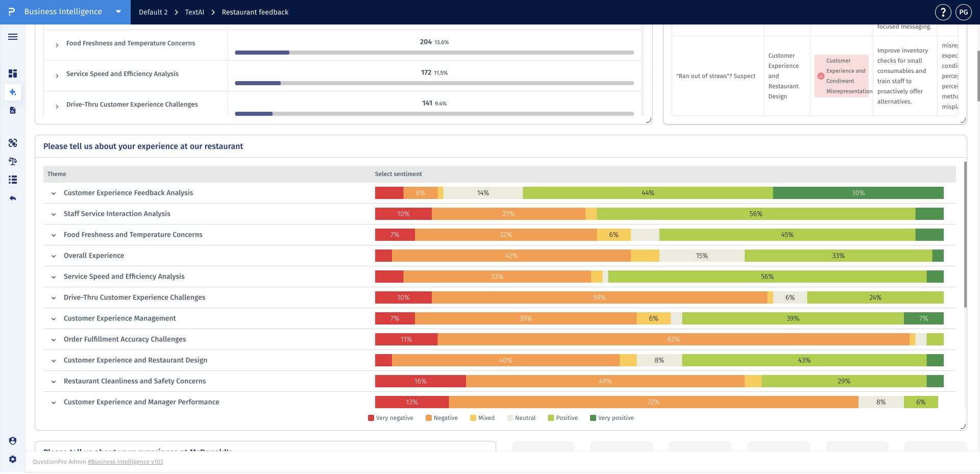Expand the Staff Service Interaction Analysis row

coord(53,214)
